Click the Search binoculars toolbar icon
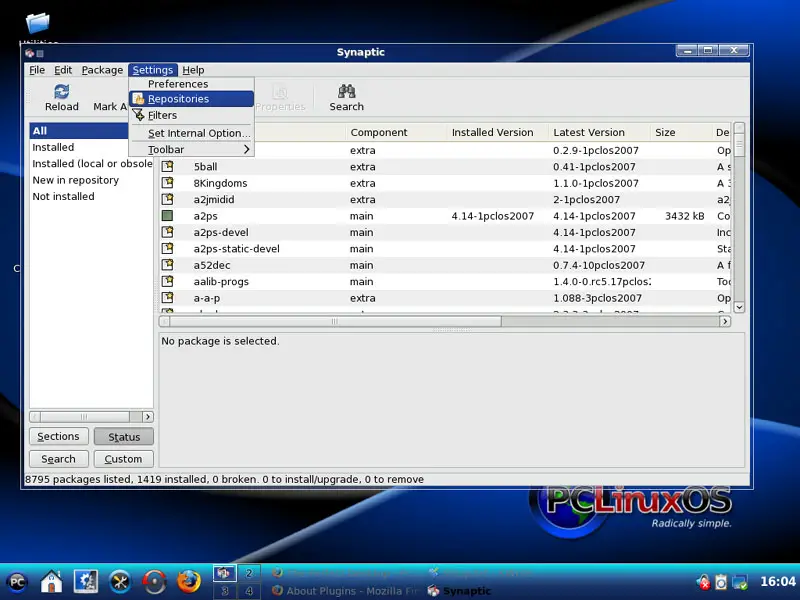The height and width of the screenshot is (600, 800). click(346, 91)
